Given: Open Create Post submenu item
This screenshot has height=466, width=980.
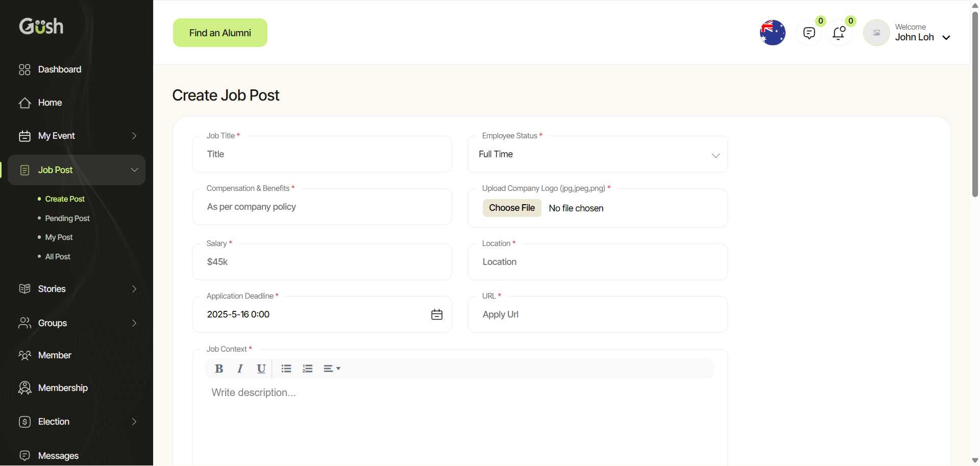Looking at the screenshot, I should pyautogui.click(x=65, y=199).
